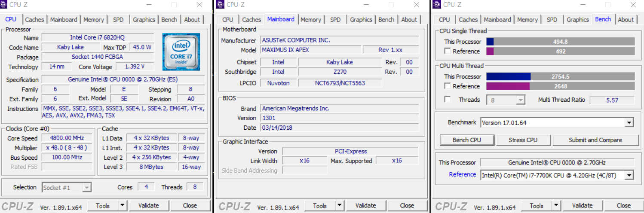This screenshot has width=644, height=213.
Task: Click Close button in middle Mainboard window
Action: click(407, 206)
